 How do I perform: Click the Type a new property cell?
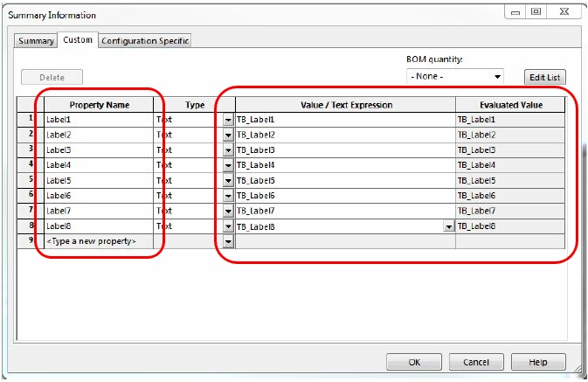[x=98, y=241]
